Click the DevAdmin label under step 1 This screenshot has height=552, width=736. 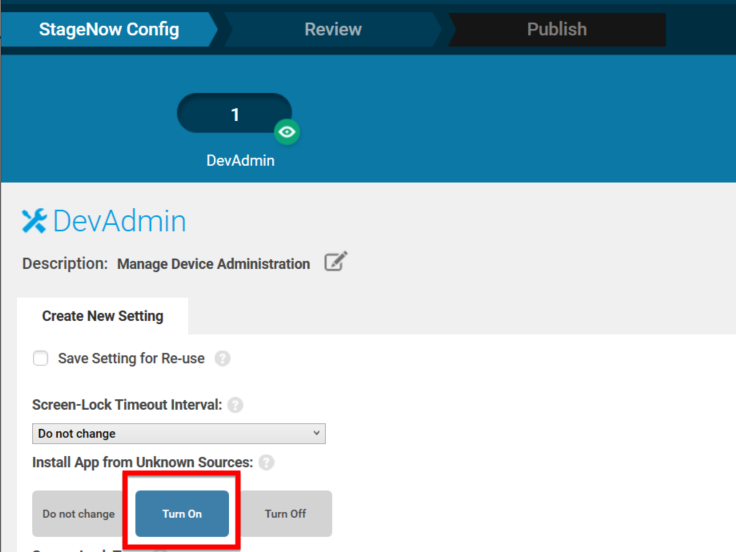240,160
